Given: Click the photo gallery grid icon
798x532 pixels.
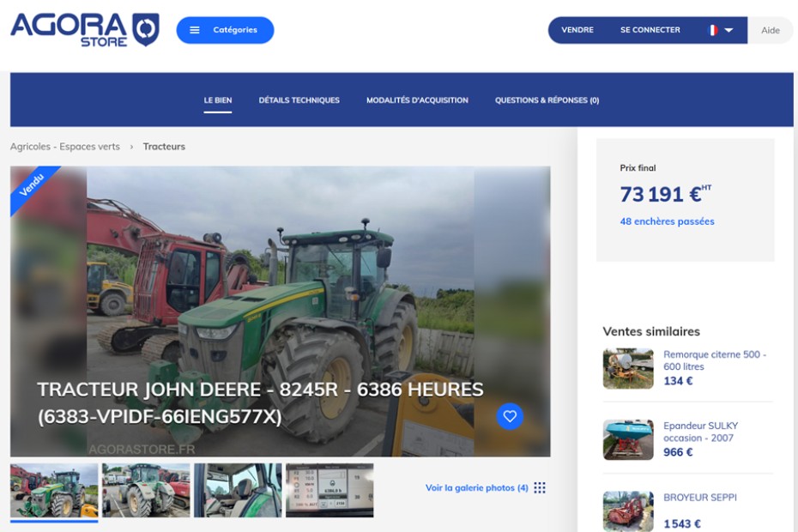Looking at the screenshot, I should click(540, 488).
